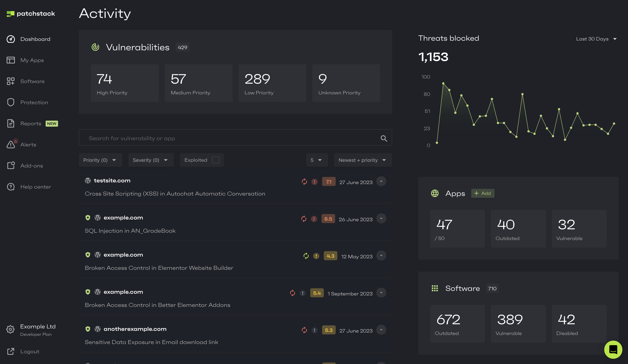Click the green shield icon on anotherexample.com row

tap(88, 329)
